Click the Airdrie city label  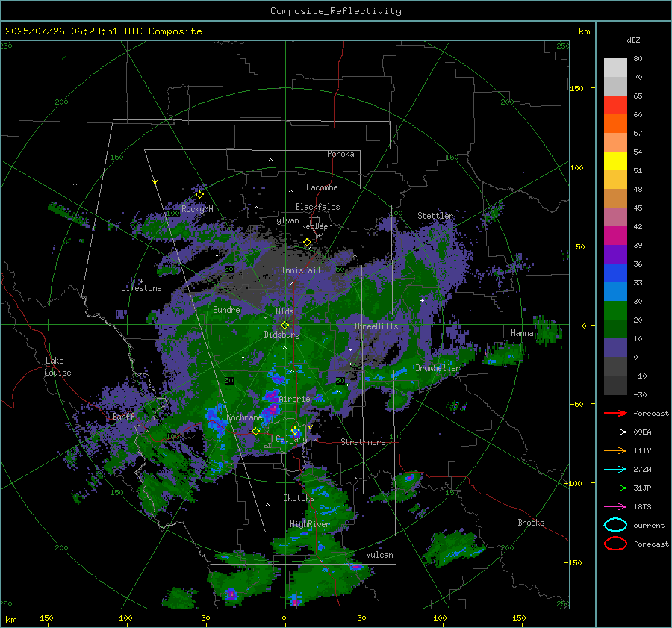coord(294,399)
